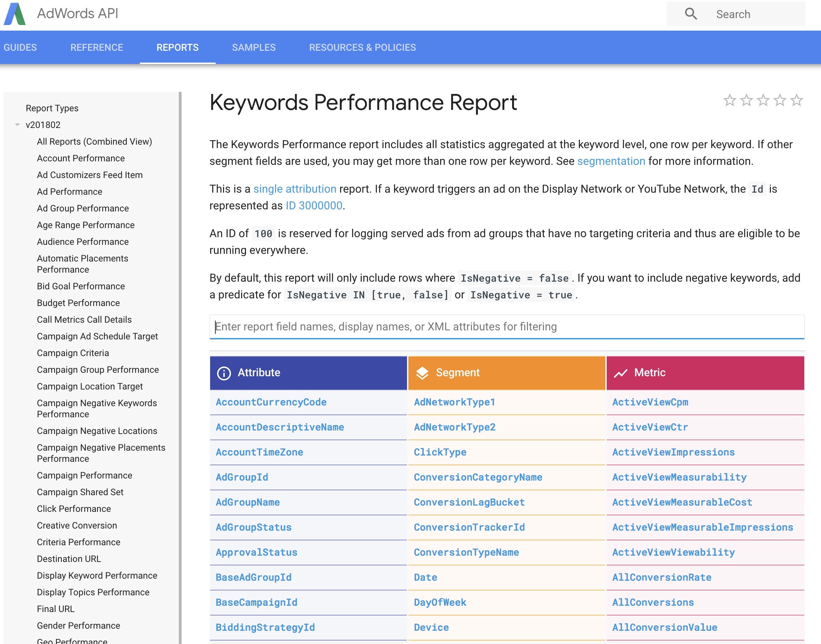Click the AdWords logo icon
821x644 pixels.
15,14
